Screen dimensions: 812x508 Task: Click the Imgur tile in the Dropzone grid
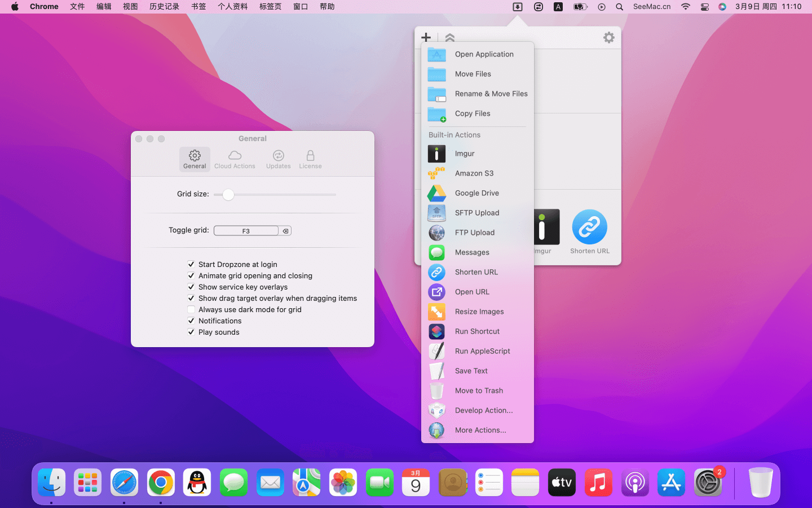546,231
